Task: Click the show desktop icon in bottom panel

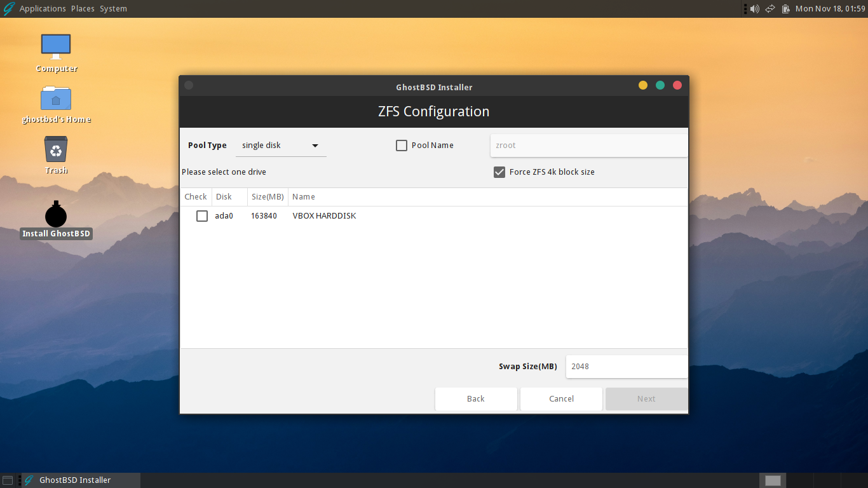Action: (8, 480)
